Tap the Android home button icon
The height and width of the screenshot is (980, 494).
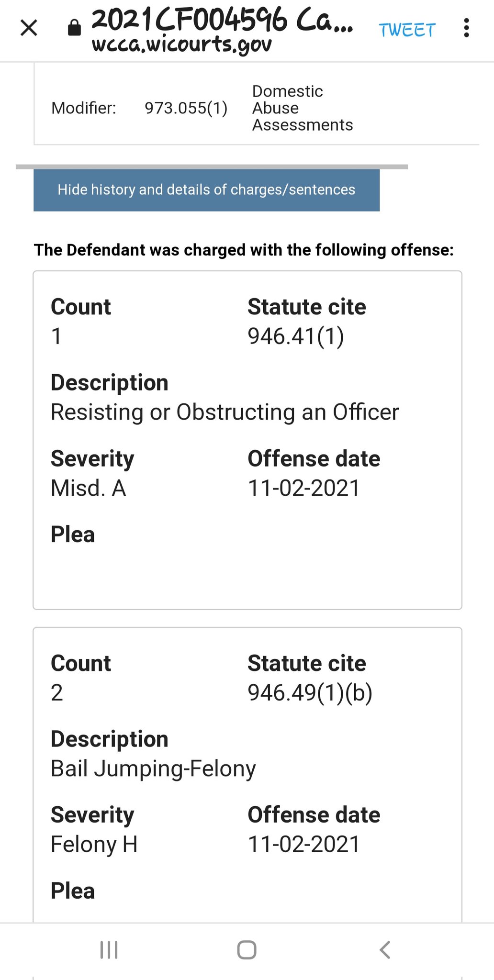(247, 950)
